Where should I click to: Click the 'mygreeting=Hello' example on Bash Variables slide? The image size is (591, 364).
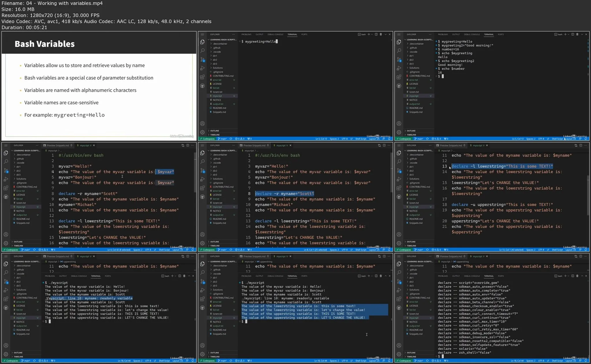tap(79, 115)
